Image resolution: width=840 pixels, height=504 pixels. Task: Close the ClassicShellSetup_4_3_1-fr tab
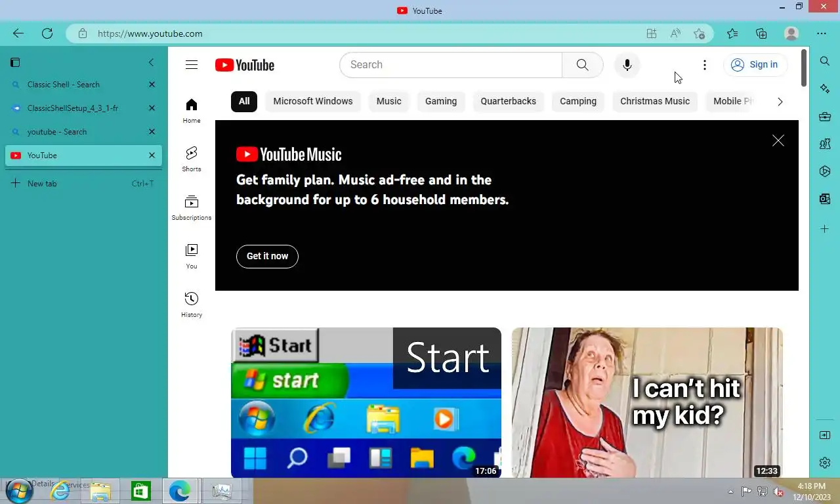(152, 108)
